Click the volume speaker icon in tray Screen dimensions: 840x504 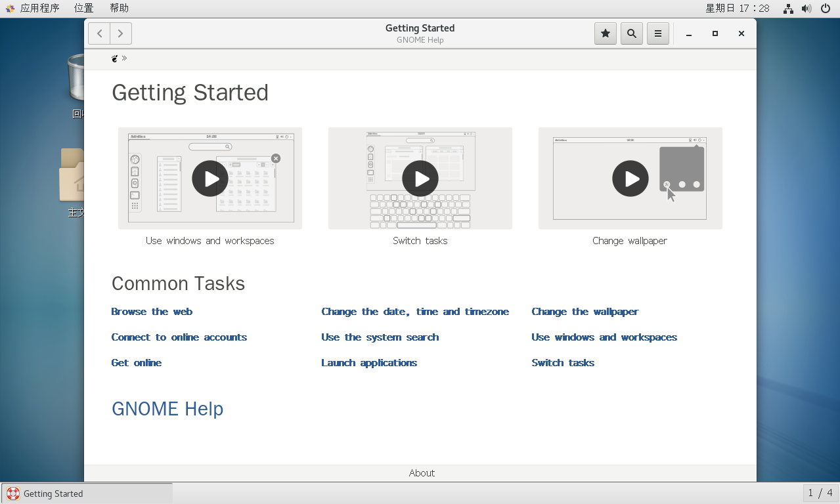point(807,9)
